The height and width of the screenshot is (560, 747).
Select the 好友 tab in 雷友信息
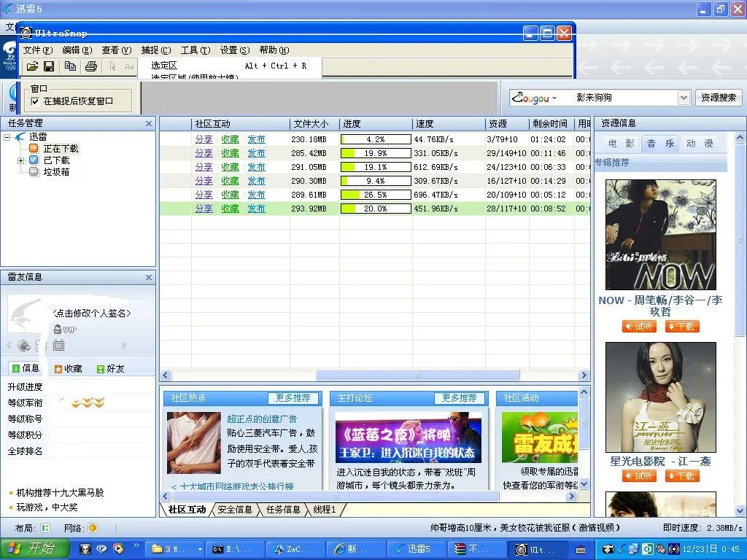point(111,368)
